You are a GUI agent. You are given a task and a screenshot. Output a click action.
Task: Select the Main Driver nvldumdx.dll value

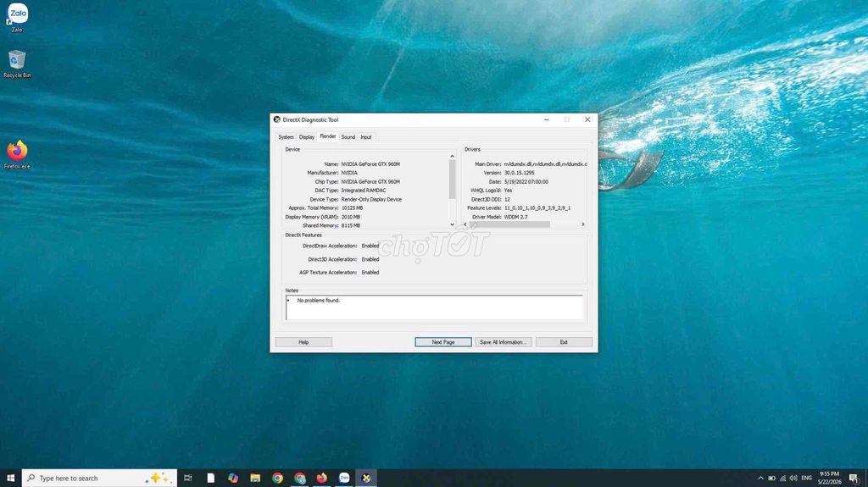click(x=545, y=164)
